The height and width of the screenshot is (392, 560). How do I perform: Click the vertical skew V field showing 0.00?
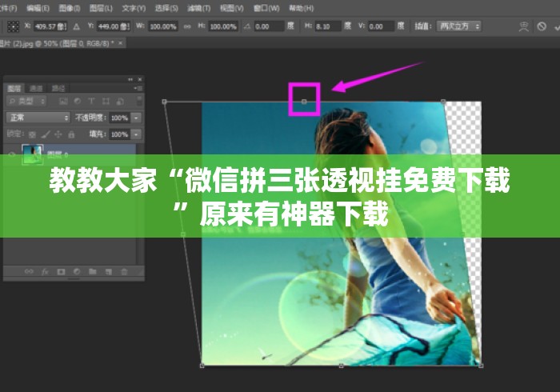coord(381,26)
